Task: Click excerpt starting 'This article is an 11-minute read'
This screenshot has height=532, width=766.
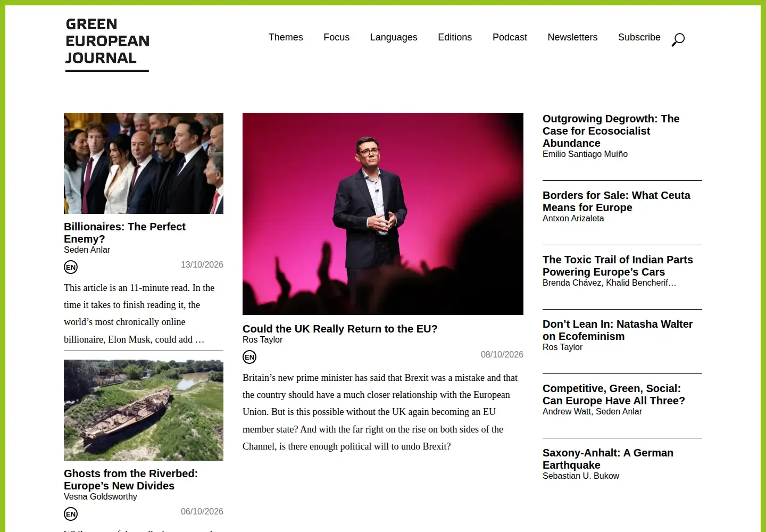Action: (x=139, y=313)
